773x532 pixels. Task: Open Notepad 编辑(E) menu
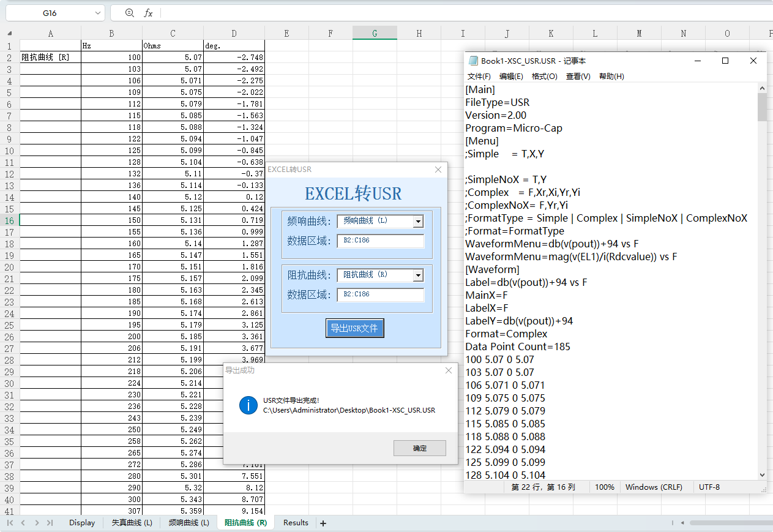click(511, 77)
